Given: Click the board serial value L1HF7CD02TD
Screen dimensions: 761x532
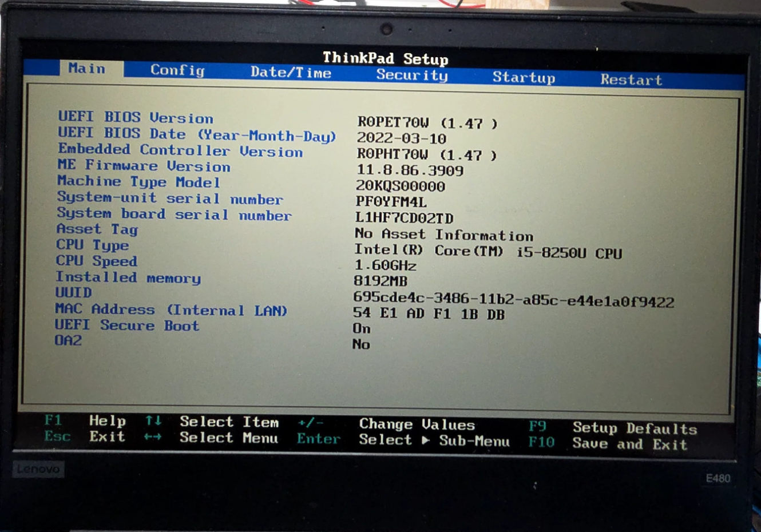Looking at the screenshot, I should pos(405,218).
